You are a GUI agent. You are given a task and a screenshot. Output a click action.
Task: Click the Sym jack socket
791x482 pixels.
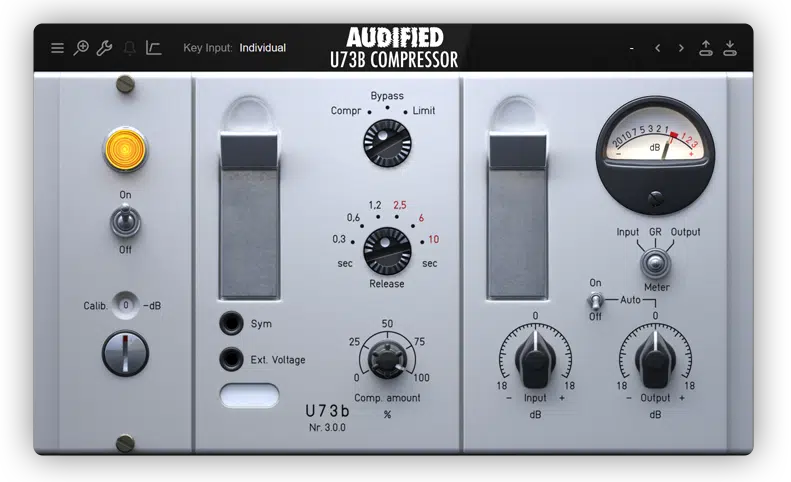[232, 324]
